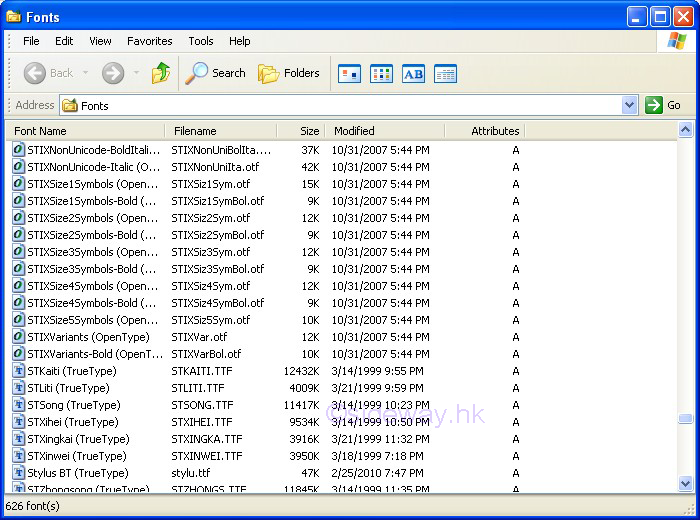Open the Back button history dropdown arrow
The height and width of the screenshot is (520, 700).
(x=86, y=73)
